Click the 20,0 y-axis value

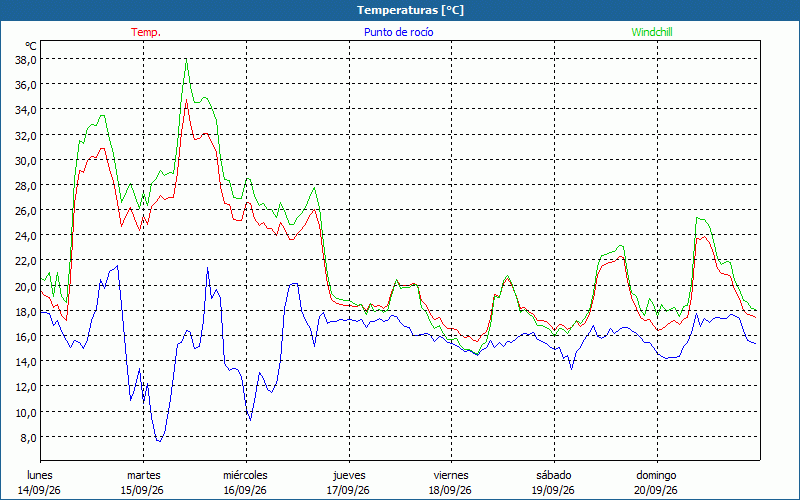point(26,287)
